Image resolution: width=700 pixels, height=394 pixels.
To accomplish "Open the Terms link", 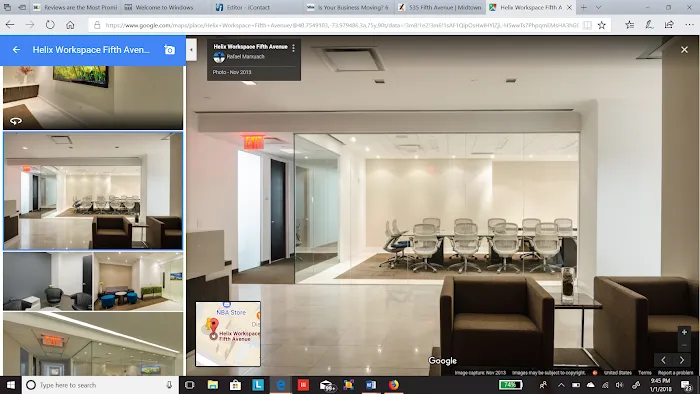I will tap(644, 373).
